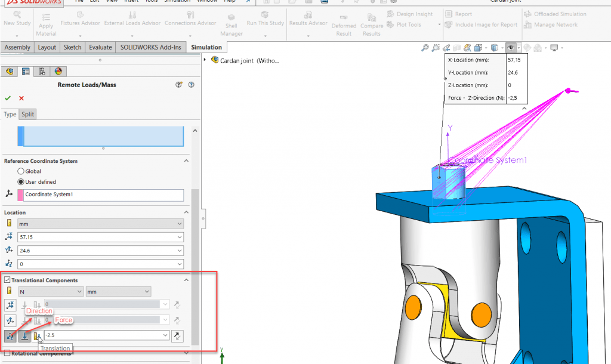Viewport: 611px width, 364px height.
Task: Collapse the Translational Components section
Action: pos(186,280)
